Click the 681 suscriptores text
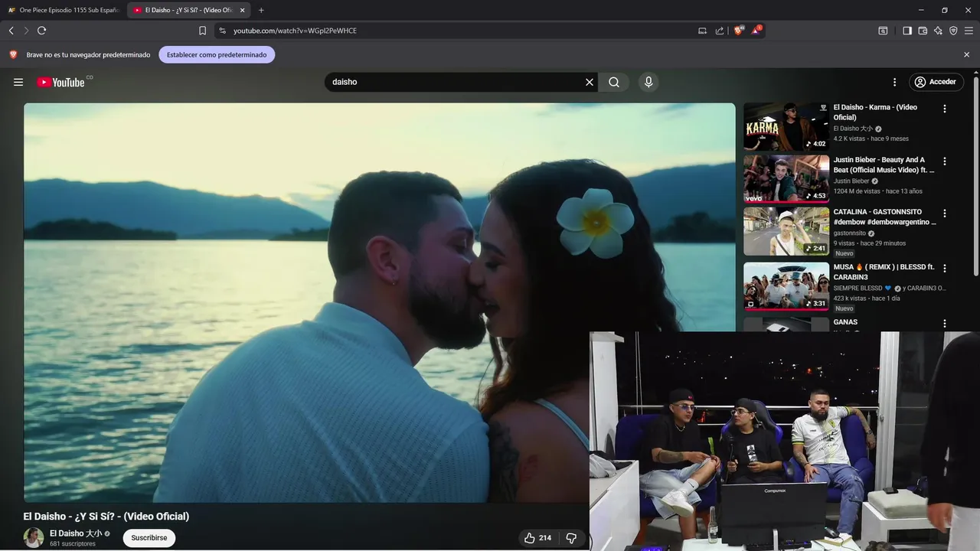This screenshot has width=980, height=551. (x=73, y=544)
